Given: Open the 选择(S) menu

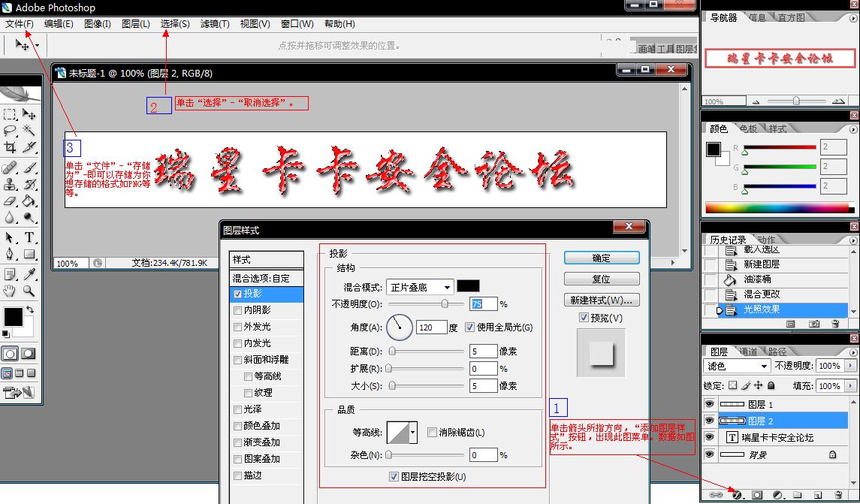Looking at the screenshot, I should pyautogui.click(x=175, y=24).
